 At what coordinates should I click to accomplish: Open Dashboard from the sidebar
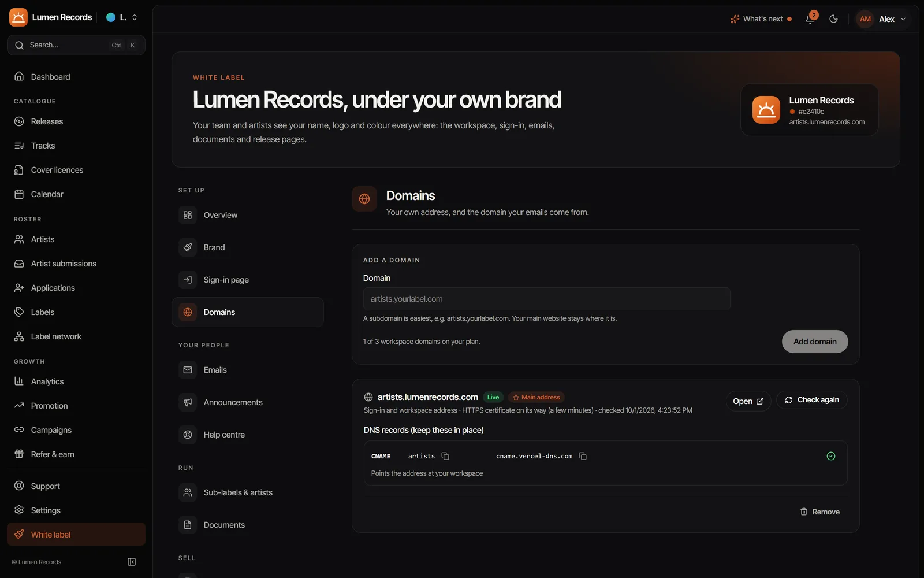76,77
